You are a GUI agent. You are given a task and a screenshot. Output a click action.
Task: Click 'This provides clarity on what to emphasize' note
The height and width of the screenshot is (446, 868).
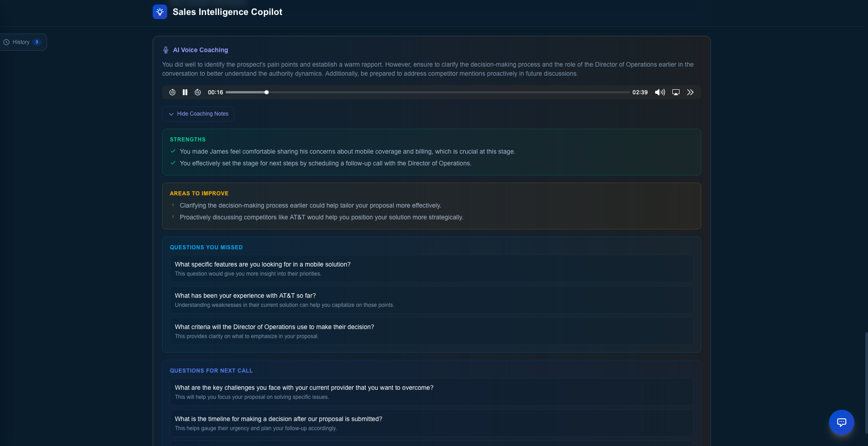tap(247, 336)
